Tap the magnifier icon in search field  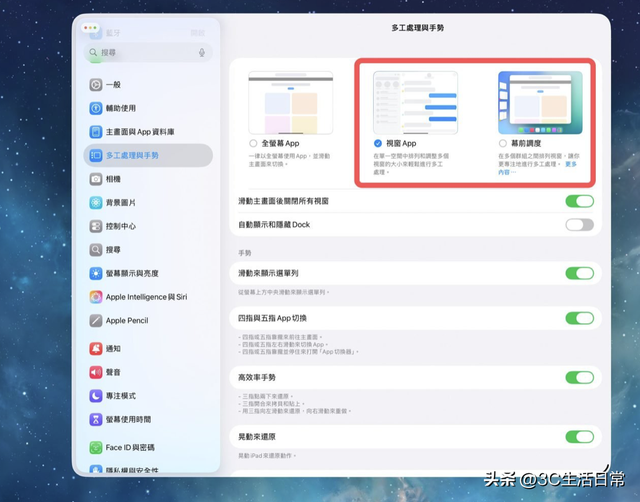[x=93, y=53]
